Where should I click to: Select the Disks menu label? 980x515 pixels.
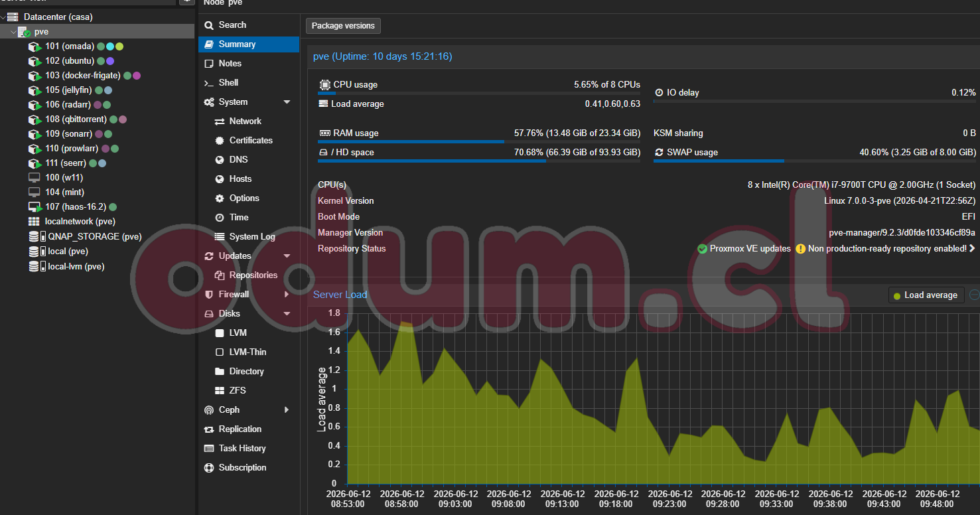(x=230, y=314)
